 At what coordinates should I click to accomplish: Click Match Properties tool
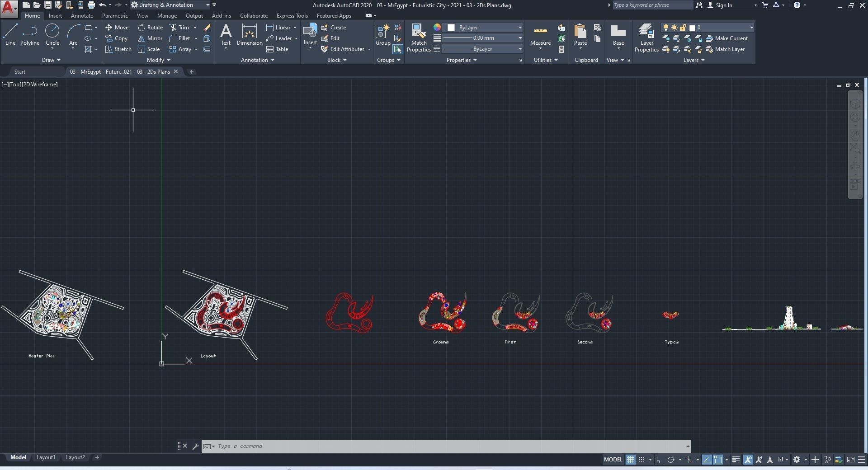419,38
